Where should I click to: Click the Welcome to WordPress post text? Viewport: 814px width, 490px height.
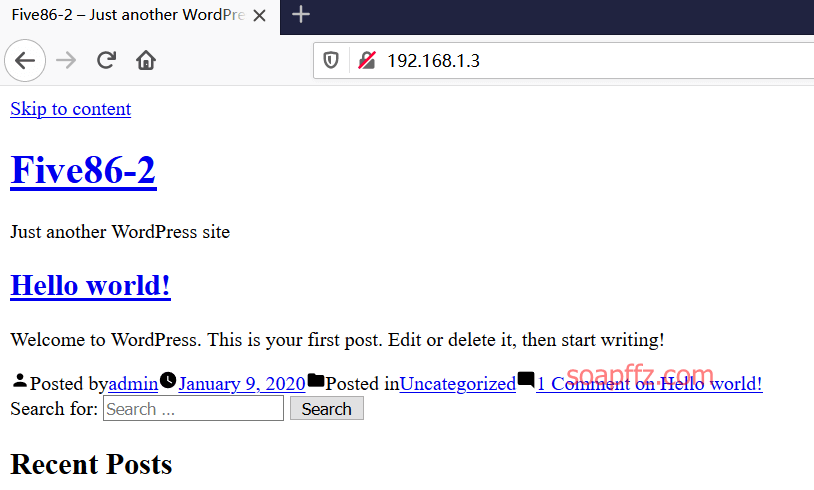click(x=337, y=340)
